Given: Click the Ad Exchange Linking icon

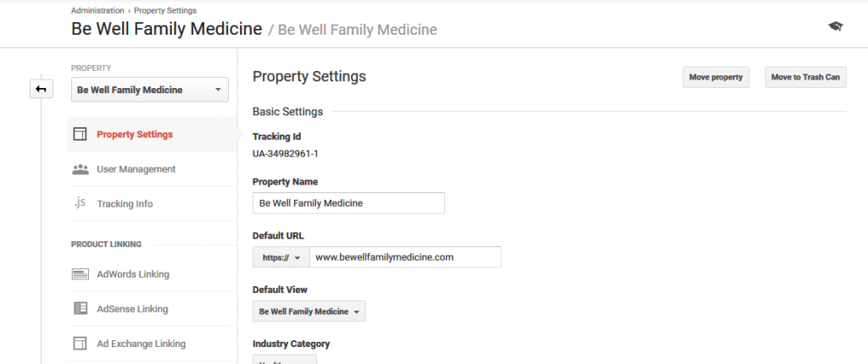Looking at the screenshot, I should tap(81, 344).
